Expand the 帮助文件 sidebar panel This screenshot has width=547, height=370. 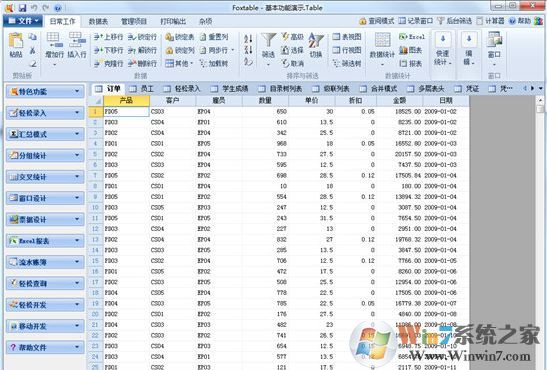pos(45,347)
